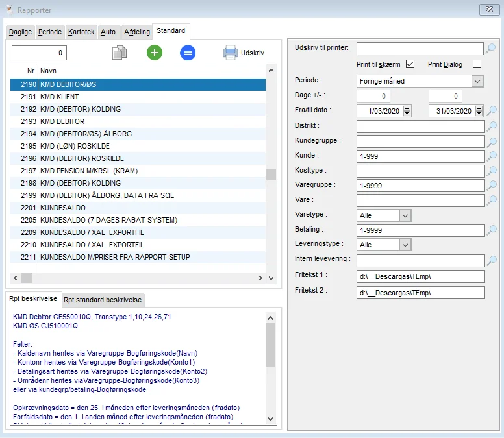Open the Varegruppe search magnifier
Screen dimensions: 504x438
coord(492,186)
